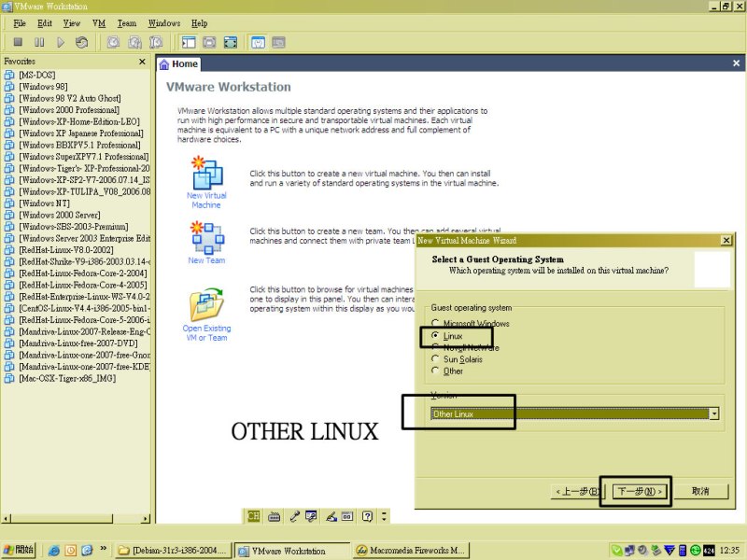Click the Quick Switch view toolbar icon

pyautogui.click(x=209, y=42)
